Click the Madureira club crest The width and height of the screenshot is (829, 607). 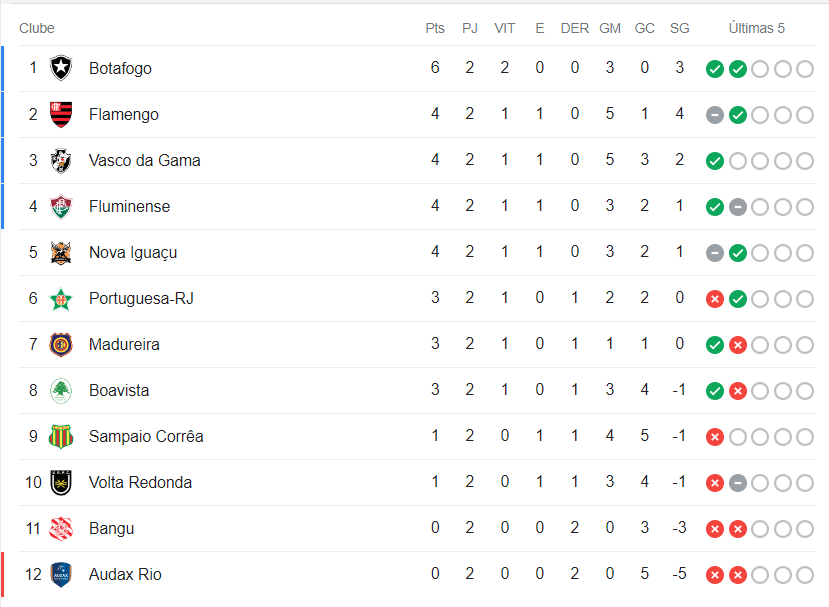(x=61, y=344)
